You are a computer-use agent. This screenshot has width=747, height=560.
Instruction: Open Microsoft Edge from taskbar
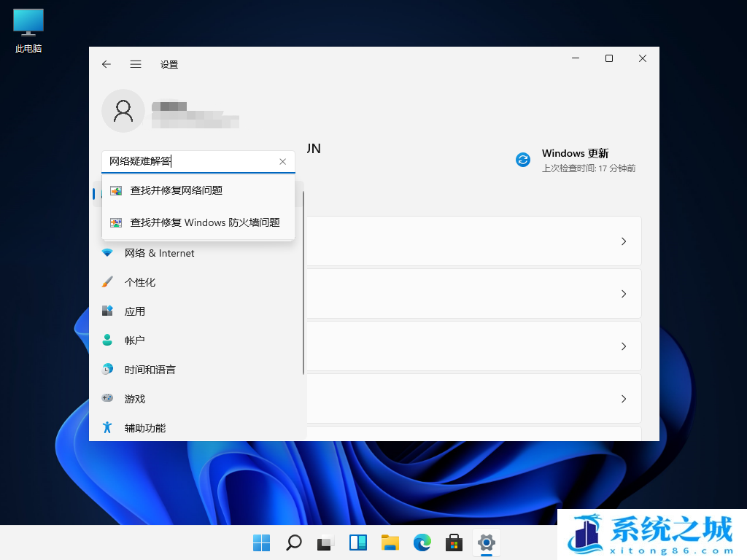tap(422, 542)
